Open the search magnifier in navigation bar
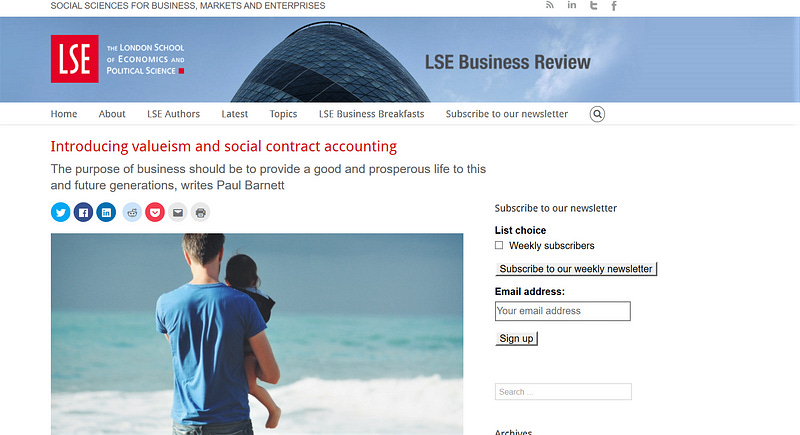The width and height of the screenshot is (800, 435). pyautogui.click(x=597, y=114)
